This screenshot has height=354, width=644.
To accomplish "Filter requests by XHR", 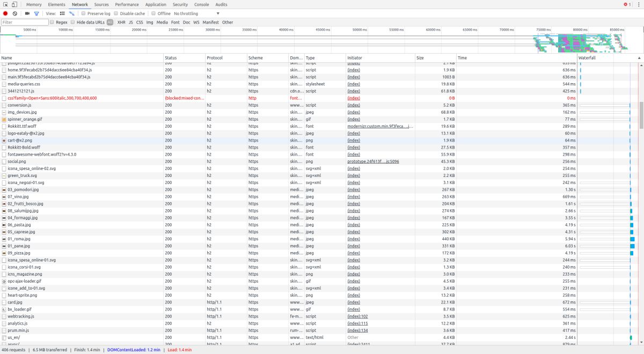I will 121,23.
